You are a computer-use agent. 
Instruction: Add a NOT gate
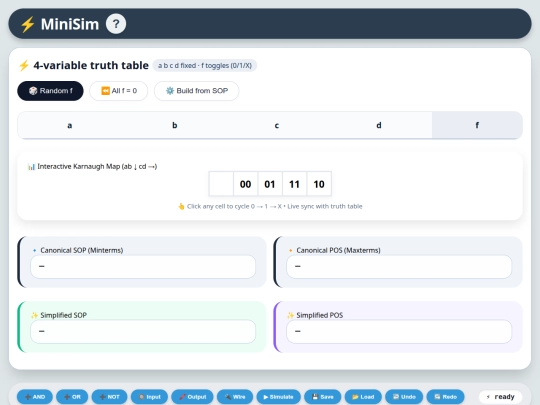[x=110, y=397]
